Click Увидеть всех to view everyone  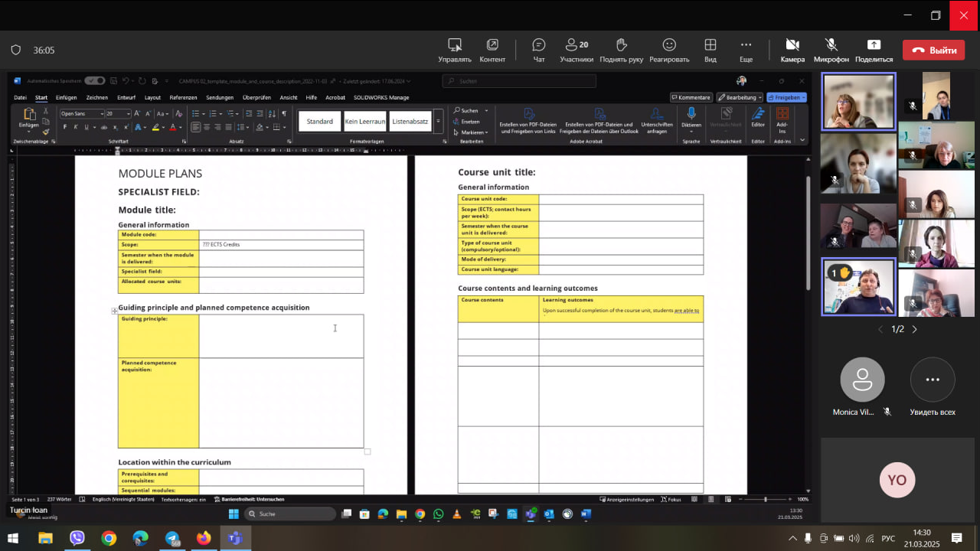[932, 380]
